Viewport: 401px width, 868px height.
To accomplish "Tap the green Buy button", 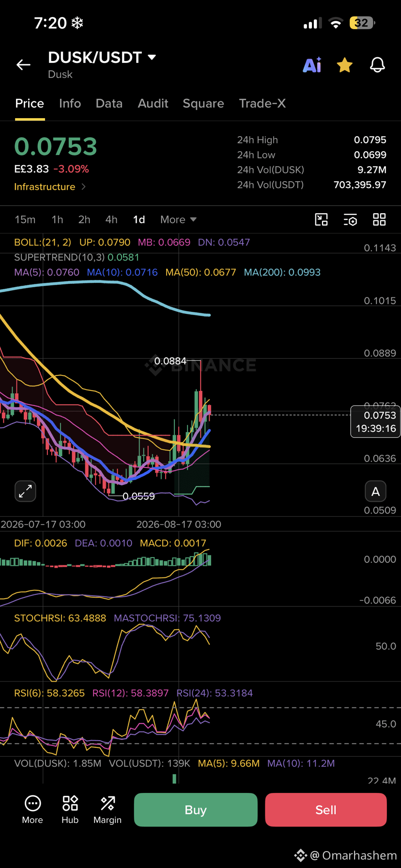I will (x=196, y=810).
